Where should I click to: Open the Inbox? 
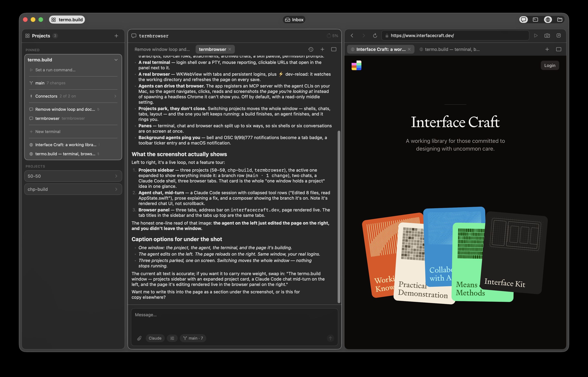click(294, 20)
